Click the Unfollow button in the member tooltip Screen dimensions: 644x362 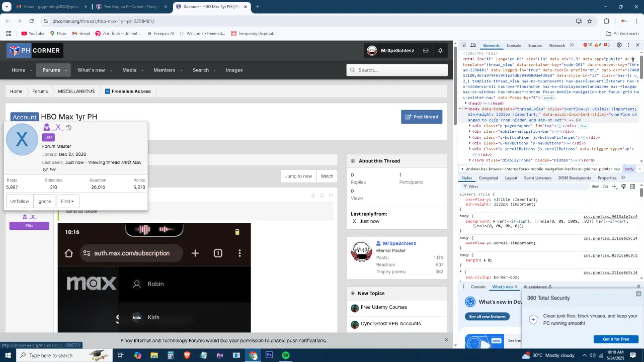tap(20, 201)
